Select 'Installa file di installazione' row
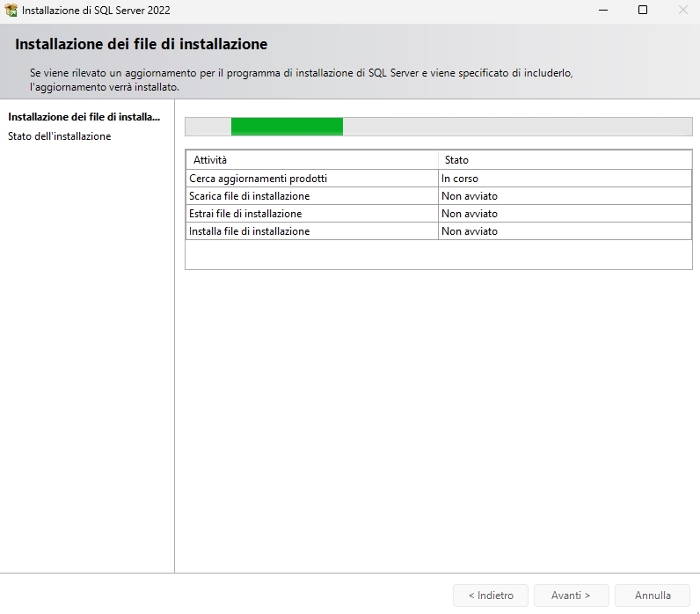The image size is (700, 614). [439, 231]
